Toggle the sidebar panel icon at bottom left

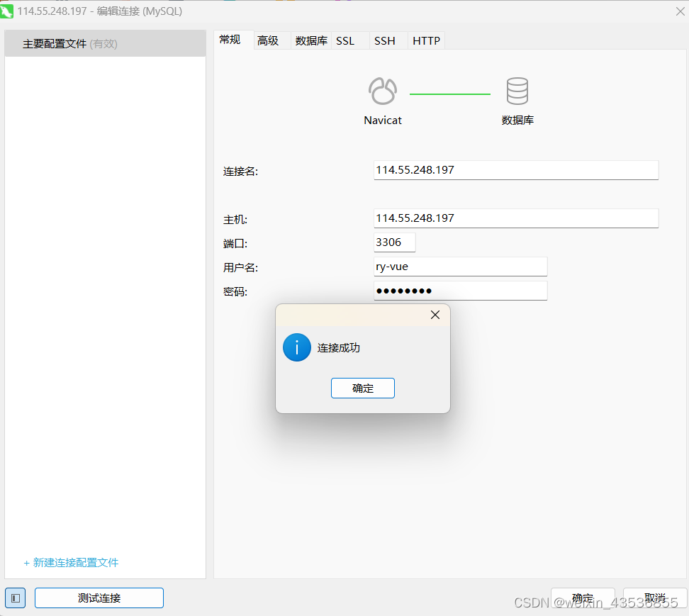16,598
